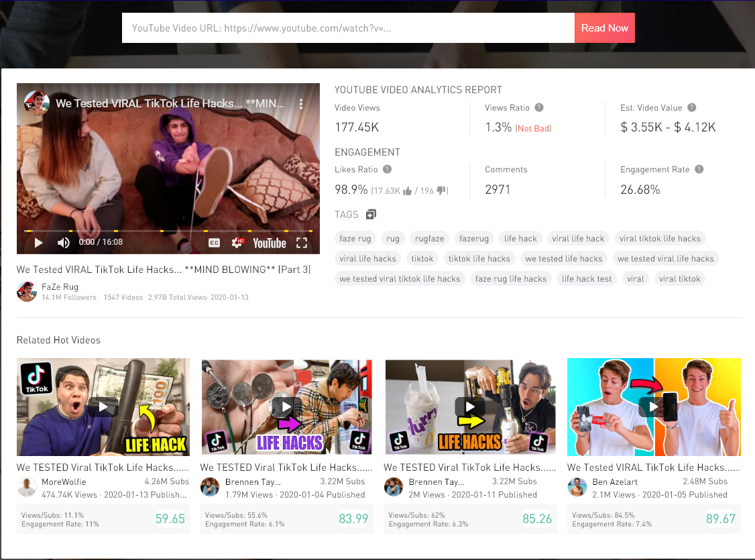Select the 'tiktok' tag
This screenshot has width=755, height=560.
pos(422,259)
